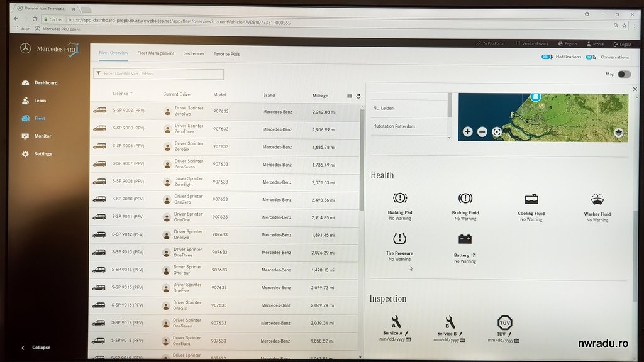
Task: Refresh the fleet table
Action: (x=358, y=96)
